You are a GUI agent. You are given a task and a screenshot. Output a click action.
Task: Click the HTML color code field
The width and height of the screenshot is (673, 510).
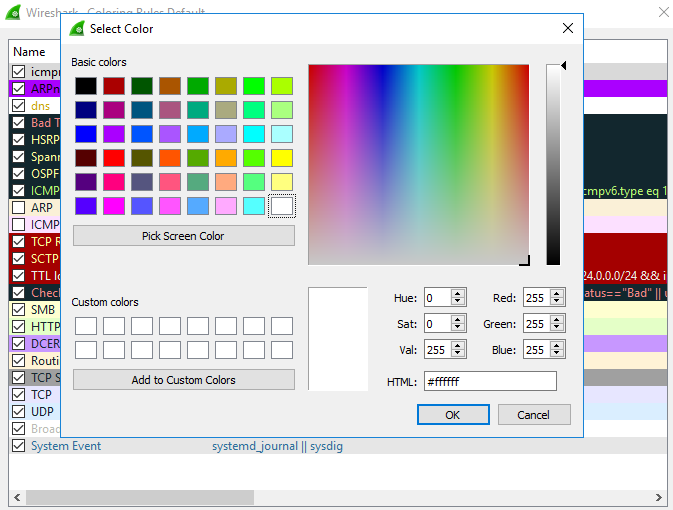coord(490,381)
